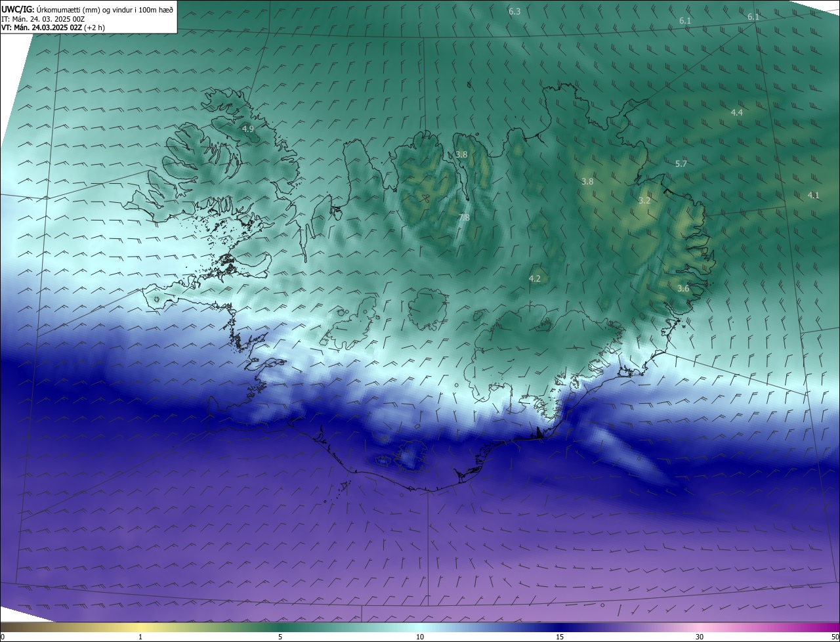Click the 5.7 value label on the map
This screenshot has width=840, height=642.
[x=681, y=164]
